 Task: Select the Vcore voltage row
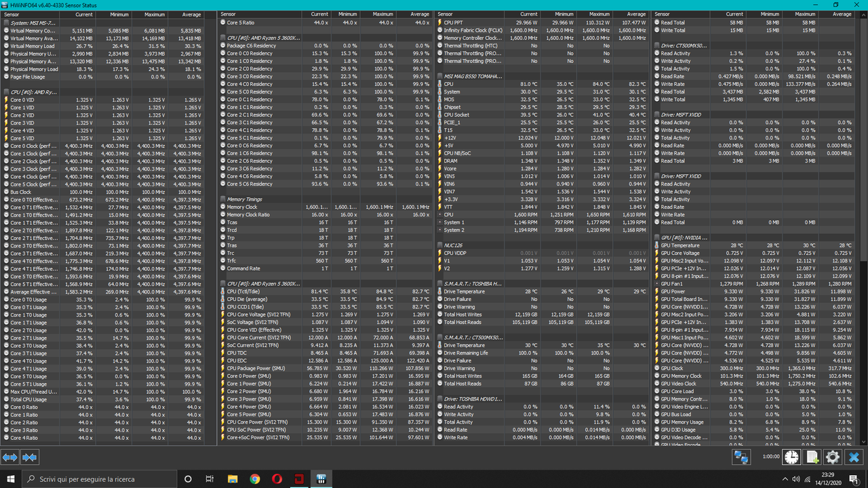click(x=542, y=169)
